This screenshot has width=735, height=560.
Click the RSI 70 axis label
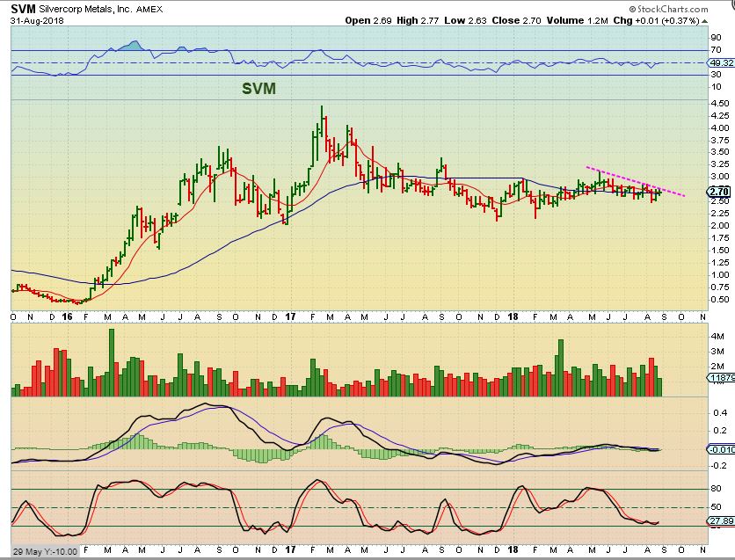click(716, 50)
